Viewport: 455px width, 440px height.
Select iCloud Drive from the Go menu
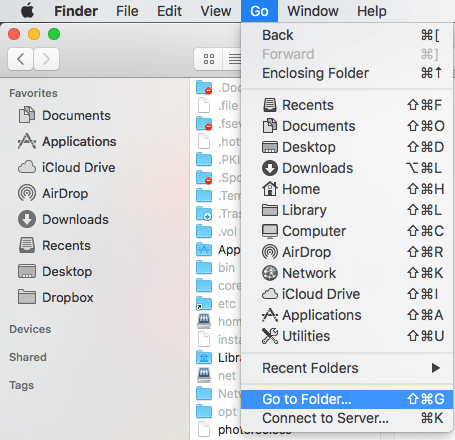tap(347, 294)
